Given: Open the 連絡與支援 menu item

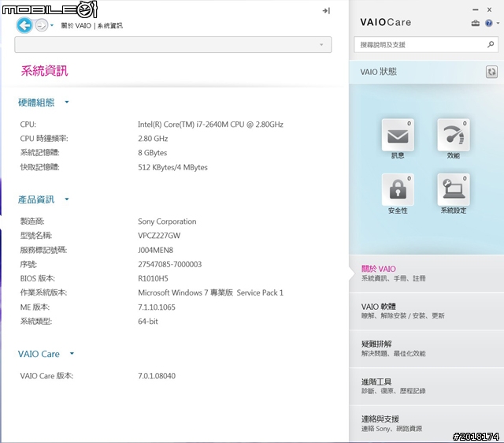Looking at the screenshot, I should 426,423.
